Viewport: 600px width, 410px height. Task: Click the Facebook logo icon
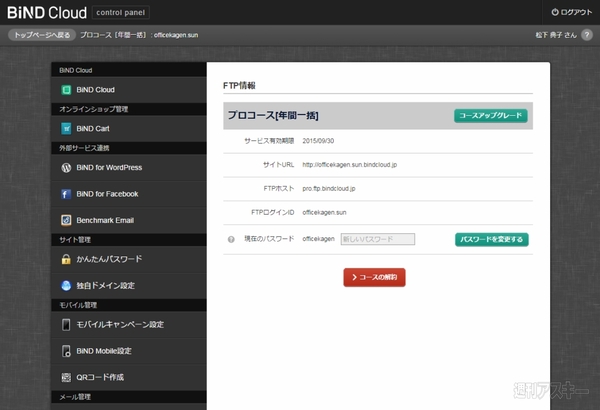click(x=66, y=194)
